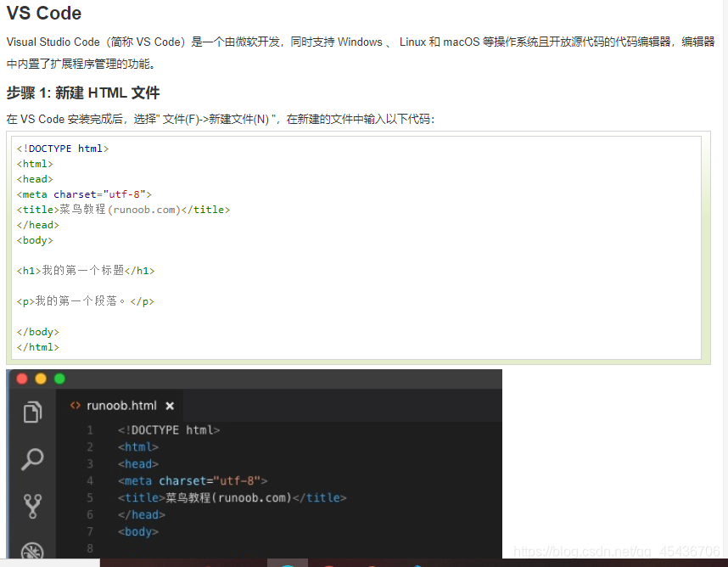
Task: Click heading '步骤 1: 新建 HTML 文件'
Action: click(x=83, y=93)
